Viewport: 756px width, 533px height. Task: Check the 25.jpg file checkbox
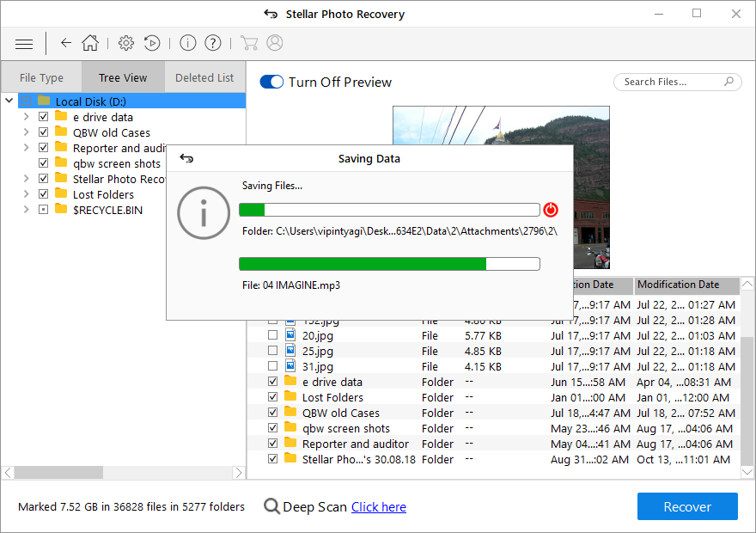(x=272, y=351)
